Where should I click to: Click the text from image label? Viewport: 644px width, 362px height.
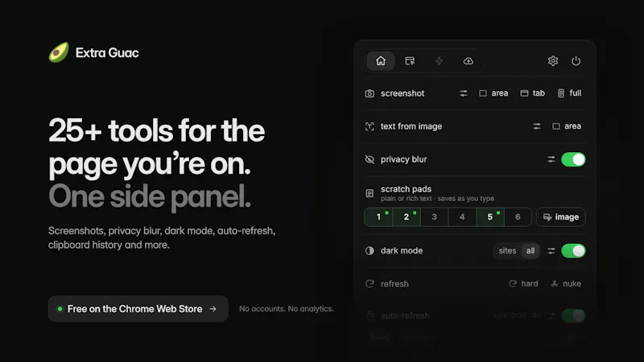[411, 126]
